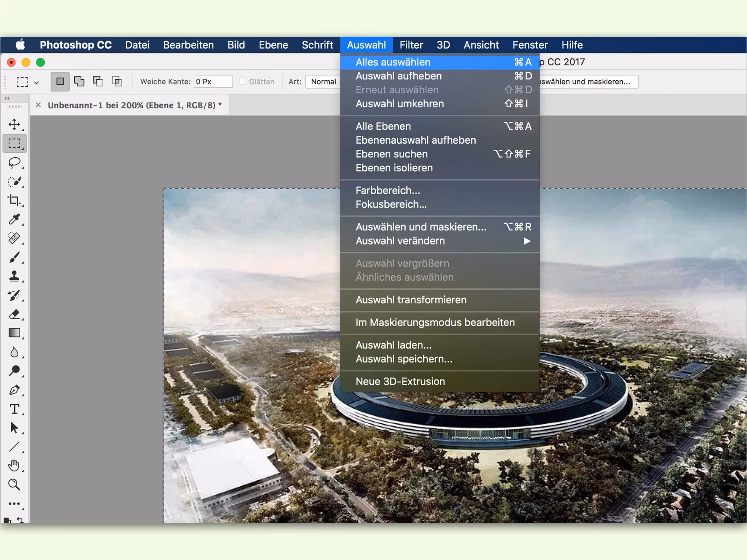Close the Unbenannt-1 document tab

click(38, 105)
